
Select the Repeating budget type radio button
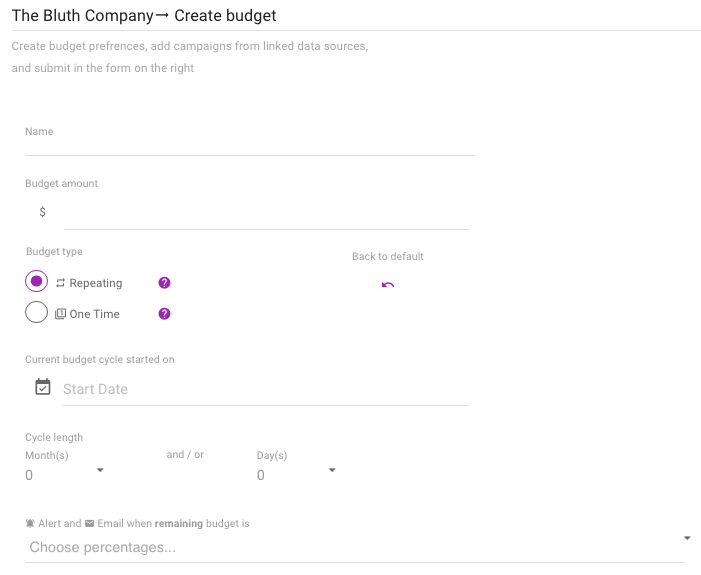click(37, 282)
